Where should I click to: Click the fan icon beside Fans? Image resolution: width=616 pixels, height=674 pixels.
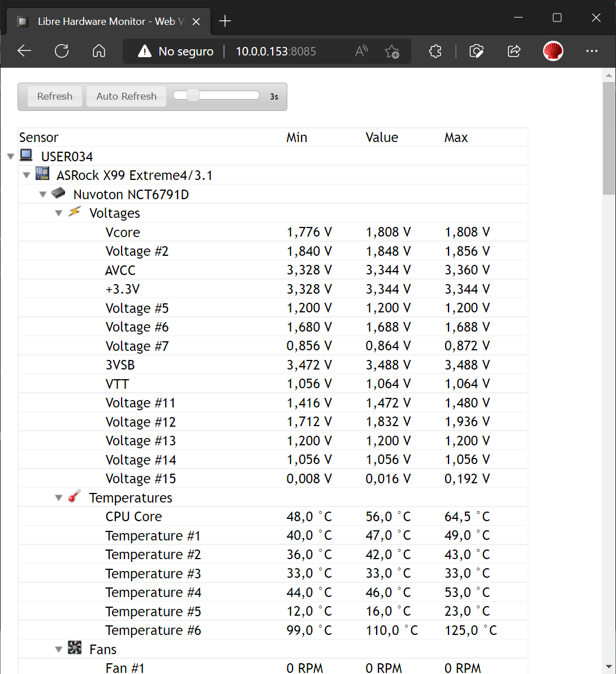74,648
